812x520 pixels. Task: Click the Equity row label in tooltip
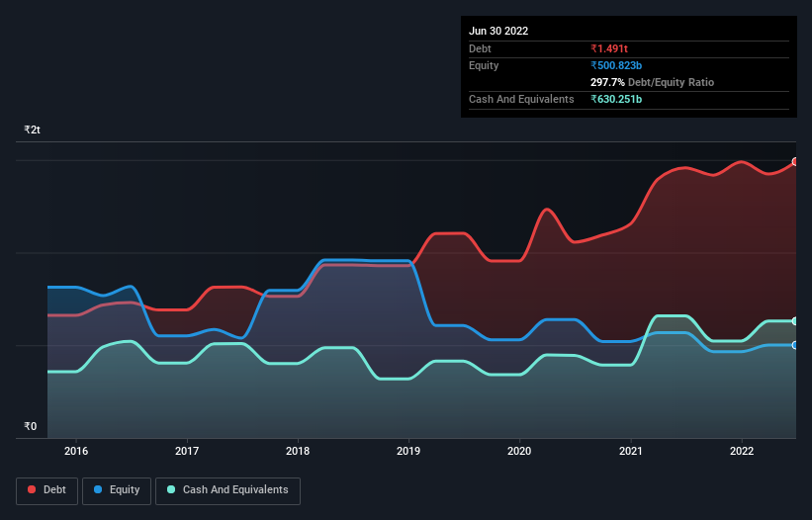[x=484, y=65]
